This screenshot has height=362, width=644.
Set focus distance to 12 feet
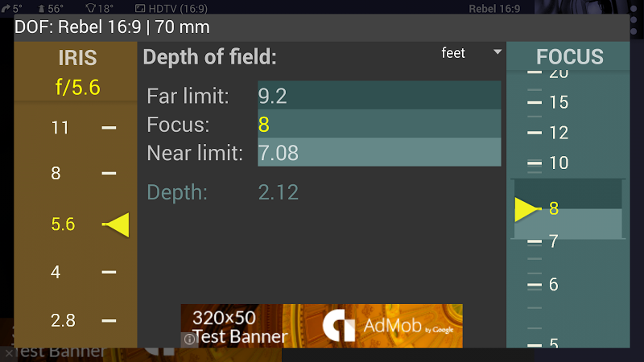[x=558, y=132]
